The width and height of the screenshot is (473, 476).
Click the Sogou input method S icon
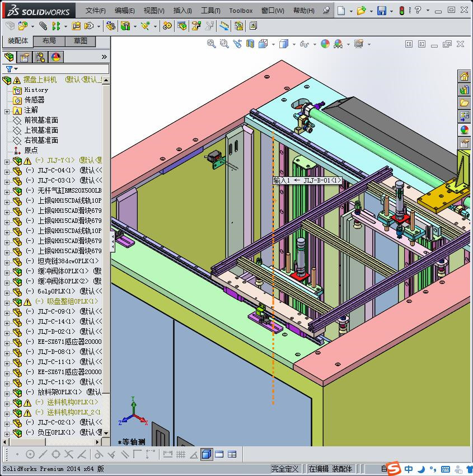click(394, 468)
